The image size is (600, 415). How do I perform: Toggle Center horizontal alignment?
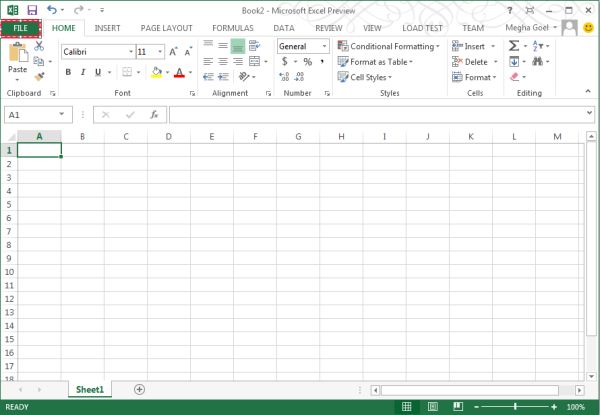(x=223, y=61)
